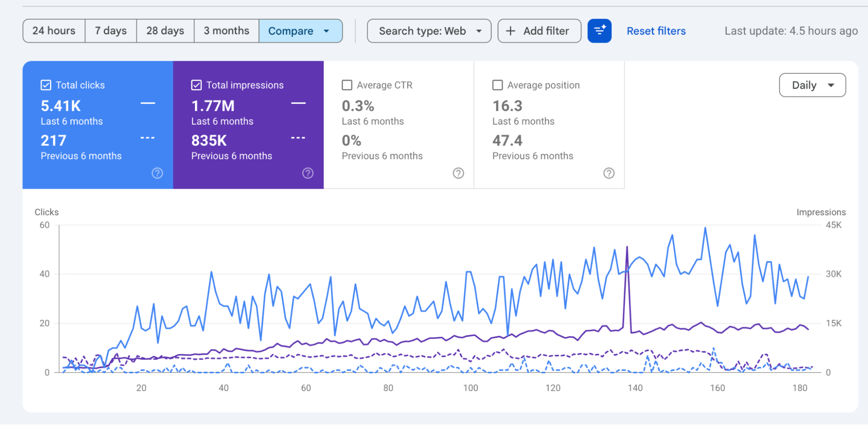Image resolution: width=868 pixels, height=425 pixels.
Task: Click the 45K label on impressions axis
Action: click(x=833, y=225)
